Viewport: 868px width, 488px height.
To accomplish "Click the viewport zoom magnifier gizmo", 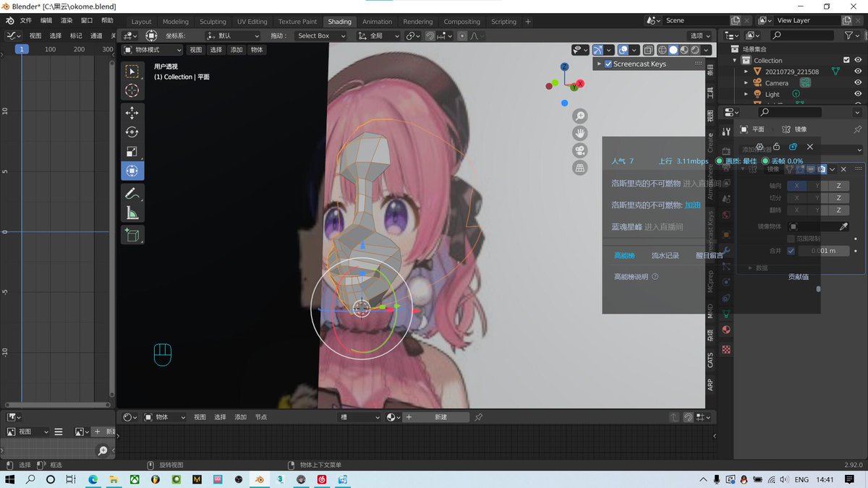I will coord(579,116).
